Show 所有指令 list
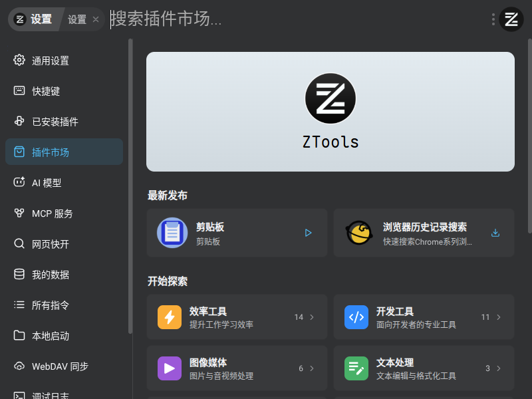The height and width of the screenshot is (399, 532). [64, 305]
